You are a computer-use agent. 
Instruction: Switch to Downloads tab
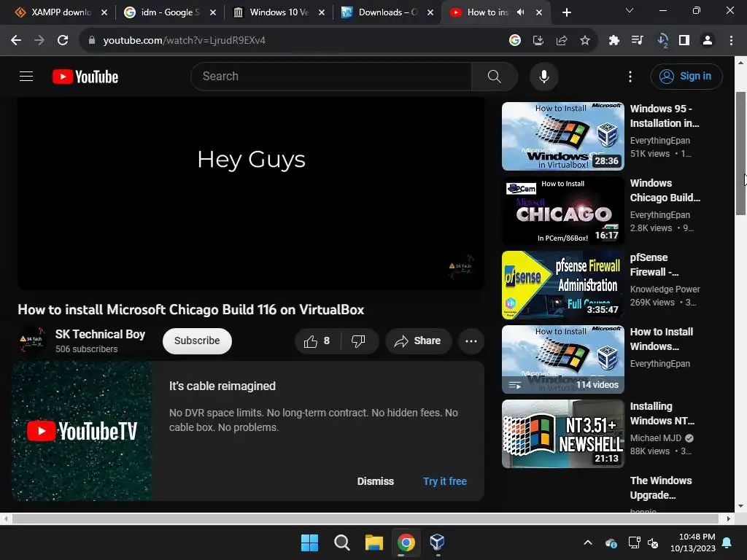tap(387, 12)
